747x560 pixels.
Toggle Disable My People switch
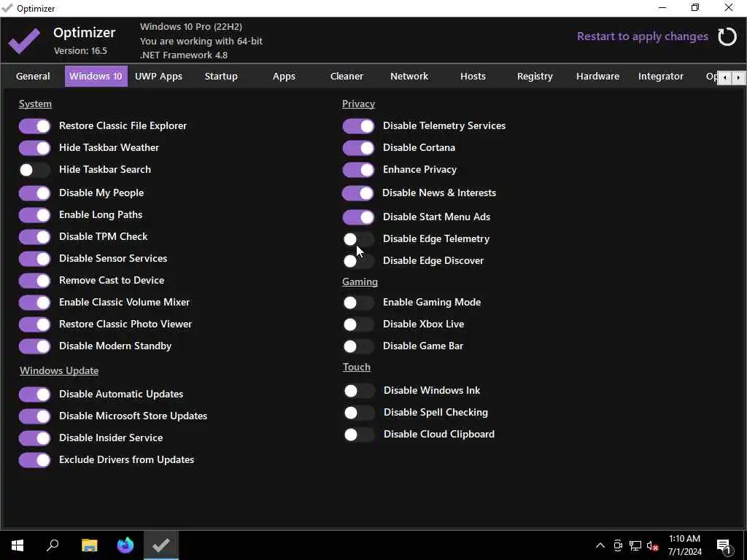(x=35, y=193)
